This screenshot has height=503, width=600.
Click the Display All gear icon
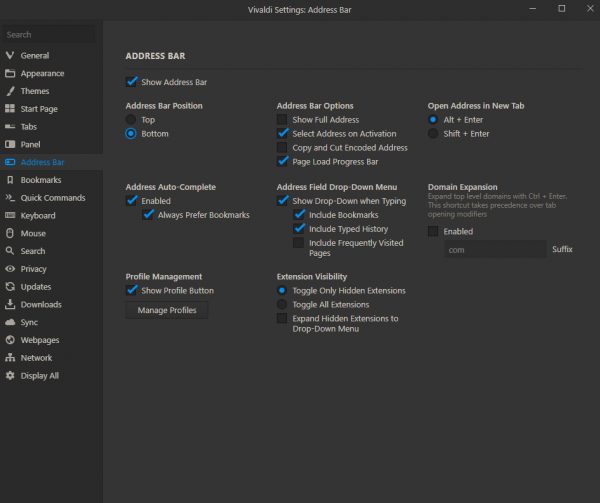coord(10,376)
